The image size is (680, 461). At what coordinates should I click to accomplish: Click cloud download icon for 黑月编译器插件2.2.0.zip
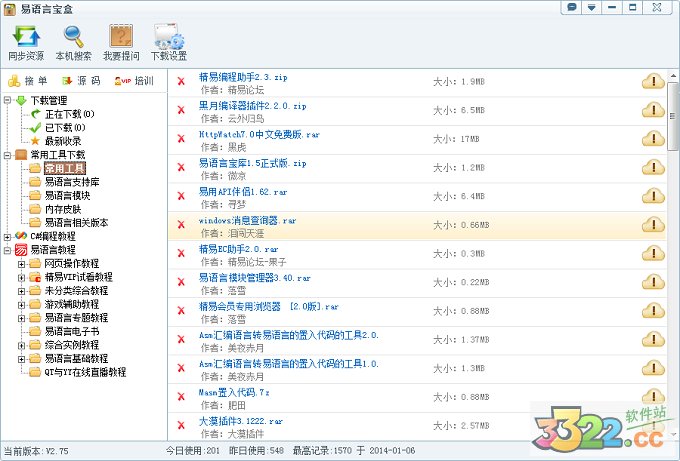(653, 110)
